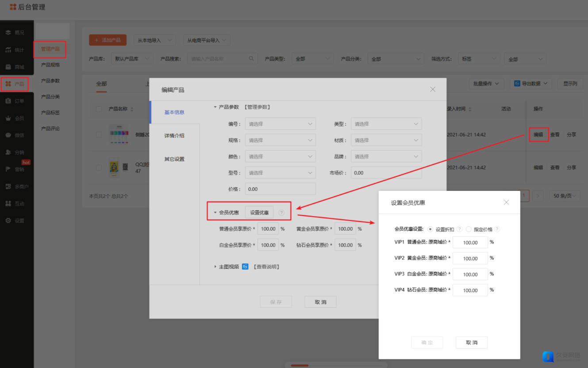This screenshot has height=368, width=588.
Task: Click the 商城 mall sidebar icon
Action: click(x=8, y=67)
